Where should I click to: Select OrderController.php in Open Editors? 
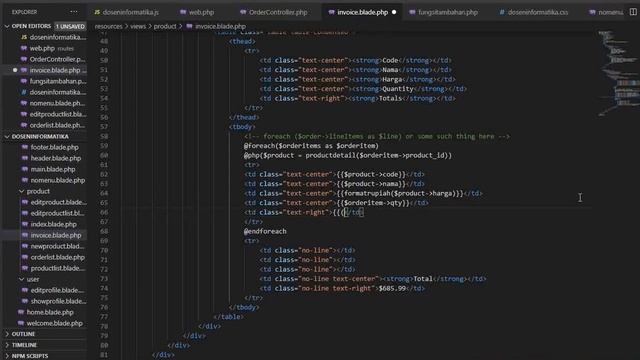(x=53, y=59)
